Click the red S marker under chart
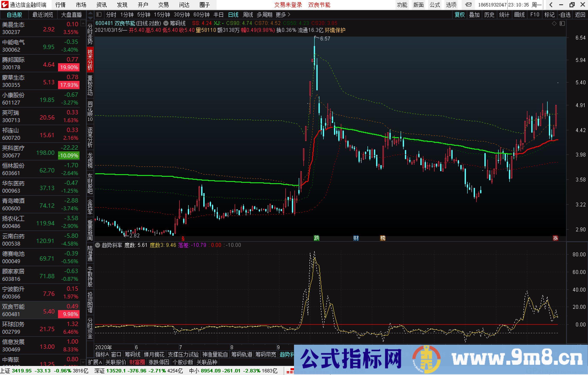The height and width of the screenshot is (375, 588). pyautogui.click(x=183, y=238)
